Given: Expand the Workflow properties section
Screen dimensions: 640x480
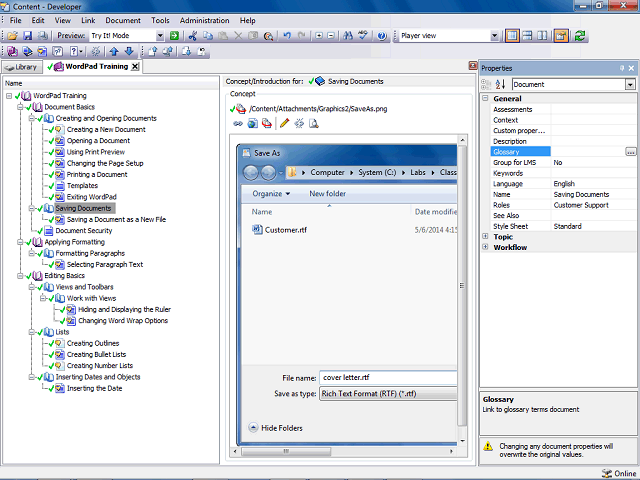Looking at the screenshot, I should (x=485, y=247).
